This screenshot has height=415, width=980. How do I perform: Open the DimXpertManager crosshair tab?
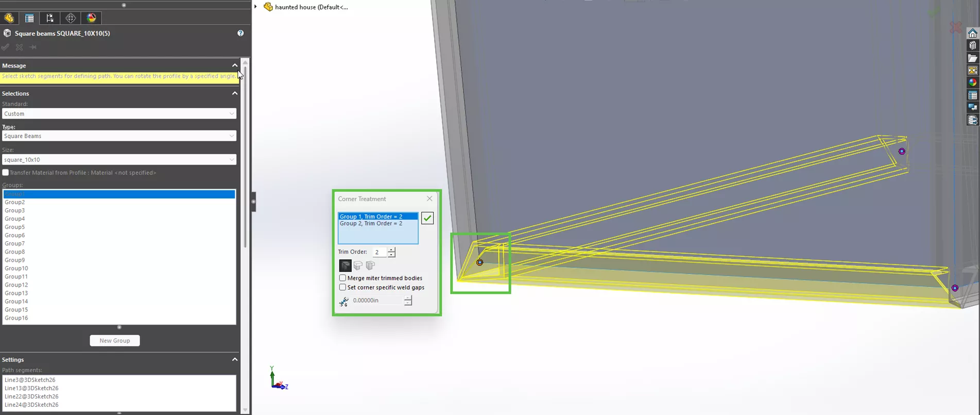click(71, 18)
